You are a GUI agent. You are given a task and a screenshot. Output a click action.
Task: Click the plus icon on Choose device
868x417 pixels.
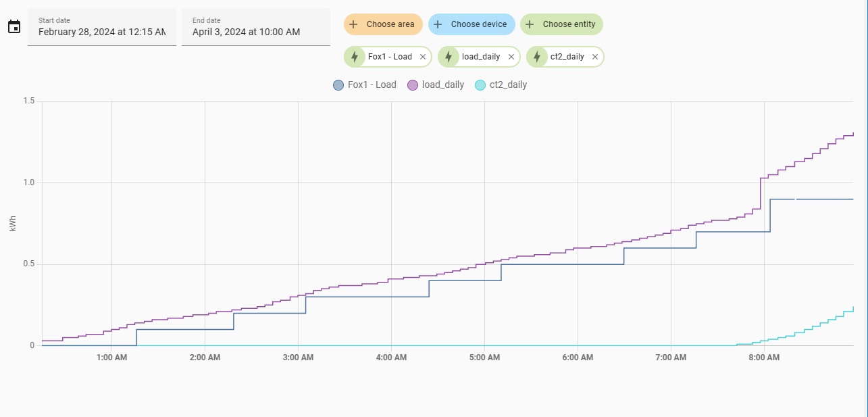coord(438,24)
